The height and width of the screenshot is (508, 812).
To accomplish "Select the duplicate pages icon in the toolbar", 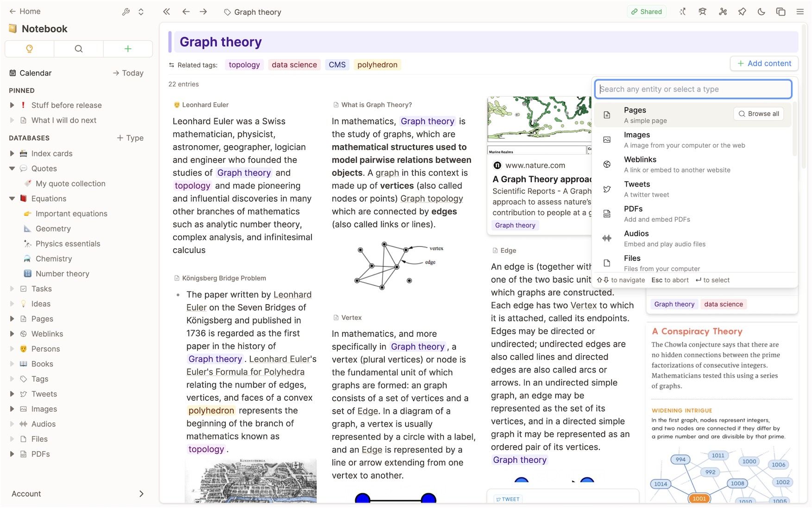I will click(781, 12).
